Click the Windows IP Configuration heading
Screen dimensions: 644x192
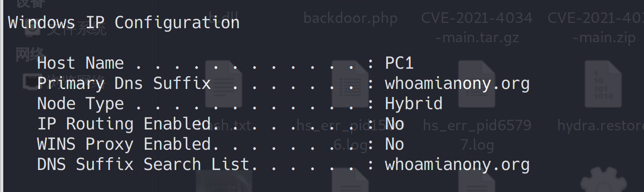click(x=124, y=23)
